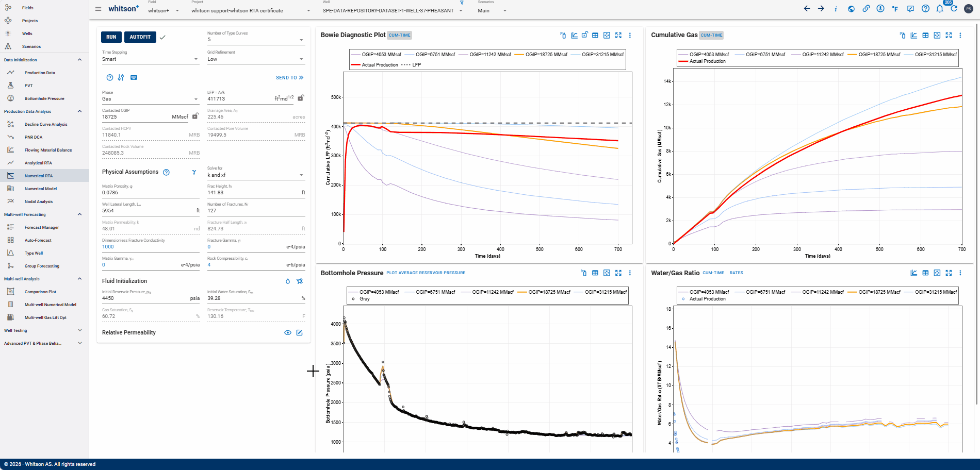This screenshot has height=470, width=980.
Task: Open Time Stepping dropdown showing Smart
Action: 150,59
